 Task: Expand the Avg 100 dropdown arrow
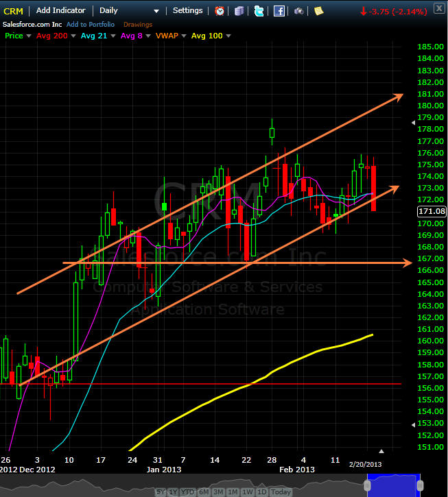(x=228, y=36)
